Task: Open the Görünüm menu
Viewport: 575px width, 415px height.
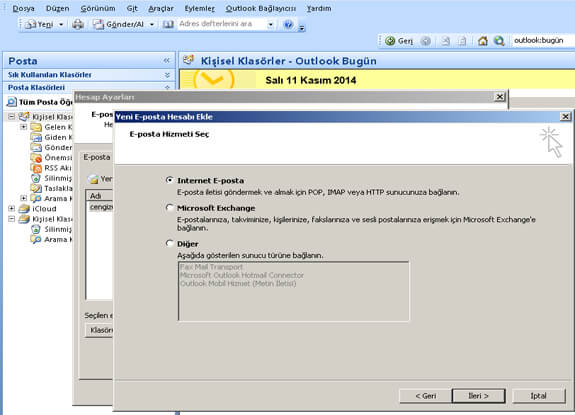Action: (x=98, y=8)
